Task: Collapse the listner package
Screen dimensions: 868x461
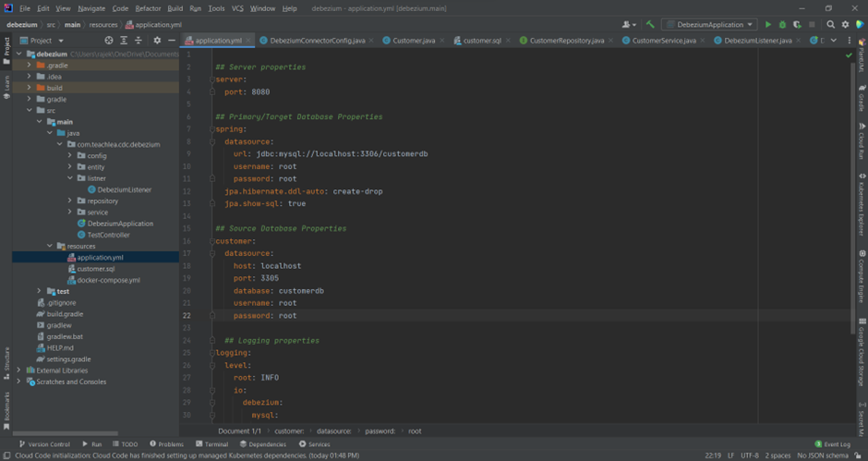Action: coord(70,178)
